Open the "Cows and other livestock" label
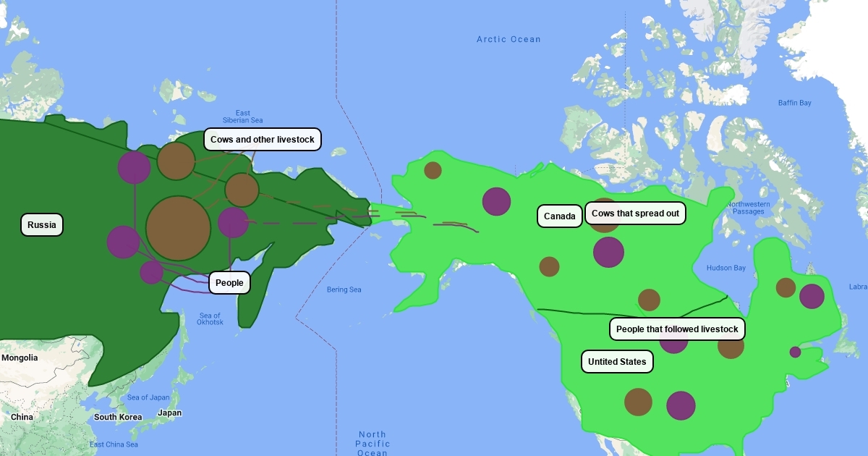Screen dimensions: 868x456 (x=263, y=139)
